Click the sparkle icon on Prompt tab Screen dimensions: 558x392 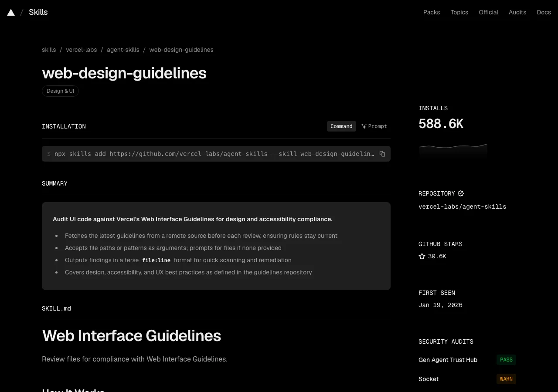pyautogui.click(x=364, y=126)
